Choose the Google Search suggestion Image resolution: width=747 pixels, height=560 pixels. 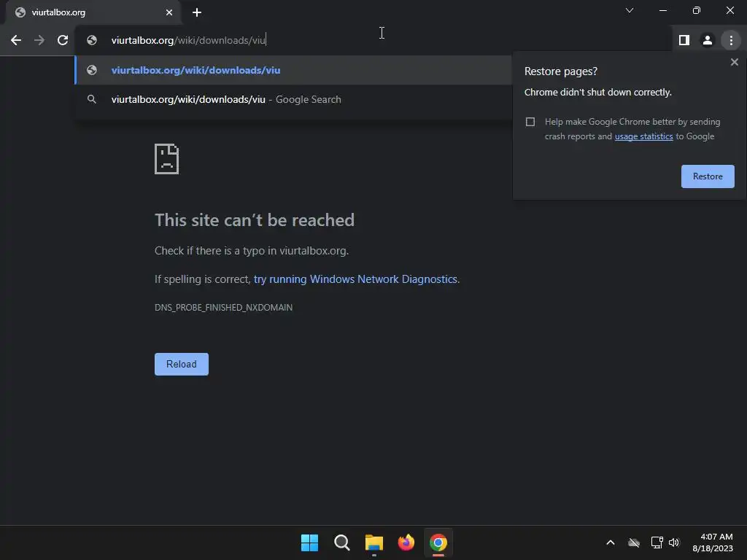point(293,99)
